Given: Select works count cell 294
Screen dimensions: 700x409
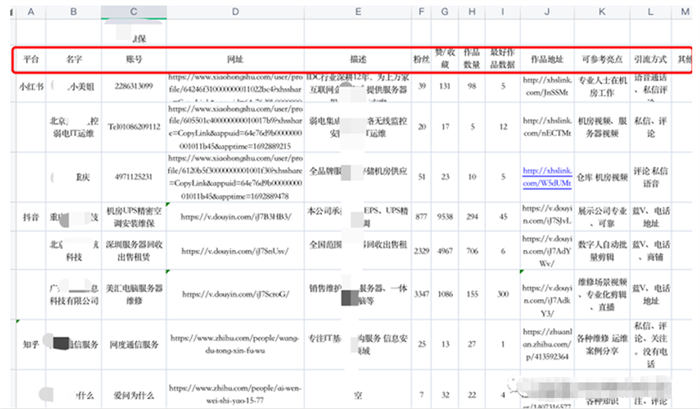Looking at the screenshot, I should 472,217.
